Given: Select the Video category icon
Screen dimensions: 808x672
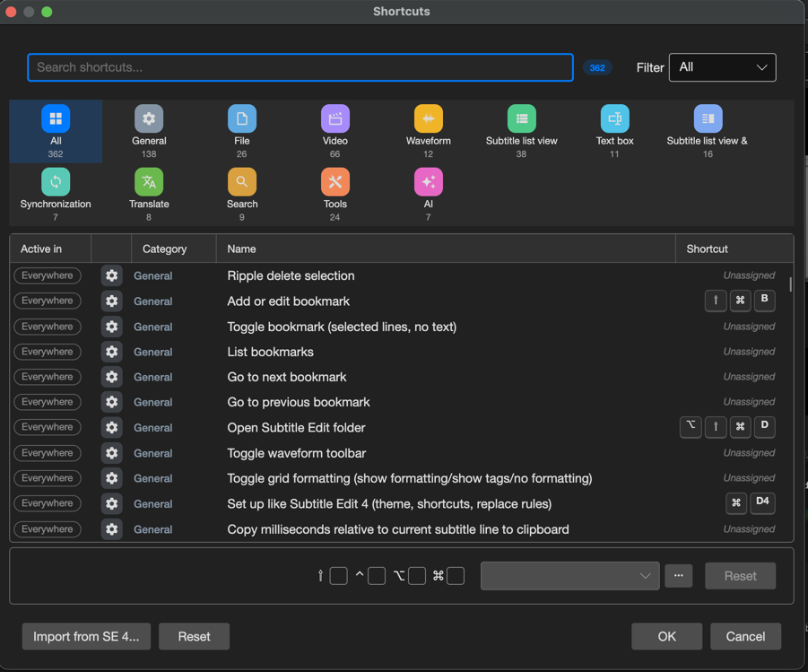Looking at the screenshot, I should point(335,118).
